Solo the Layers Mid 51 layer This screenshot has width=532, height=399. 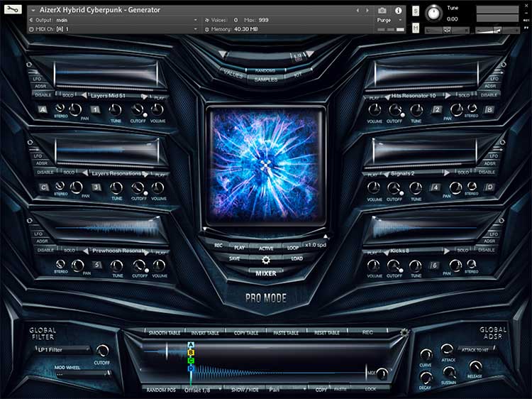point(68,95)
